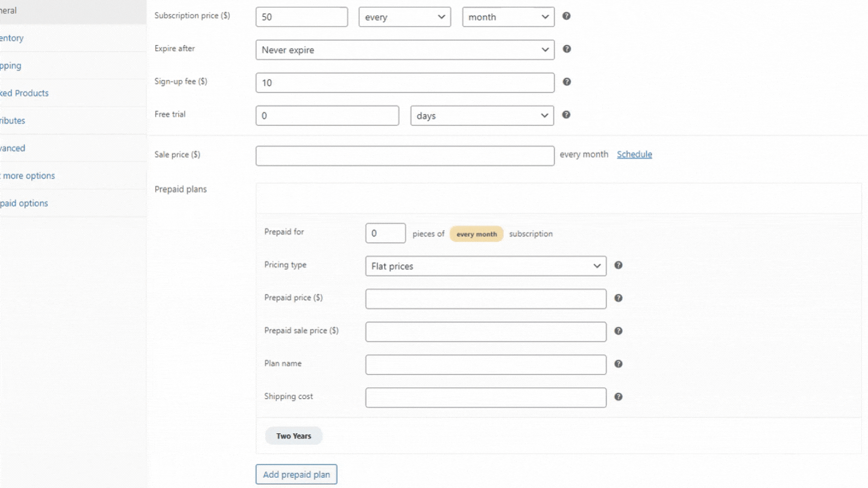Expand the 'Never expire' dropdown
The height and width of the screenshot is (488, 868).
404,50
